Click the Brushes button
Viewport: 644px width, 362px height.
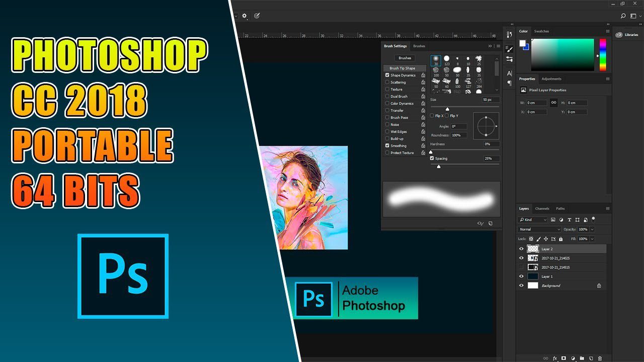[x=405, y=58]
